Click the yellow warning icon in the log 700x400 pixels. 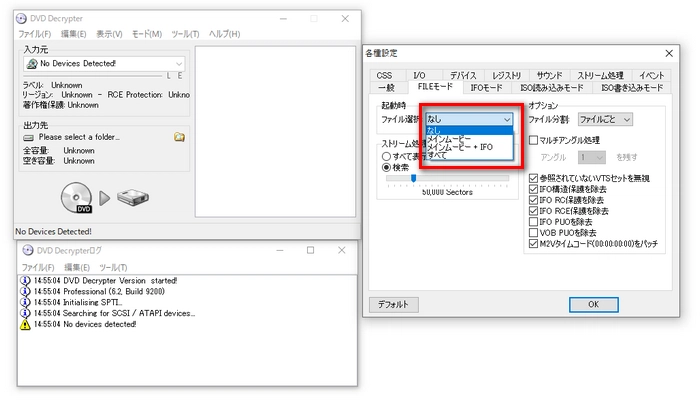25,325
